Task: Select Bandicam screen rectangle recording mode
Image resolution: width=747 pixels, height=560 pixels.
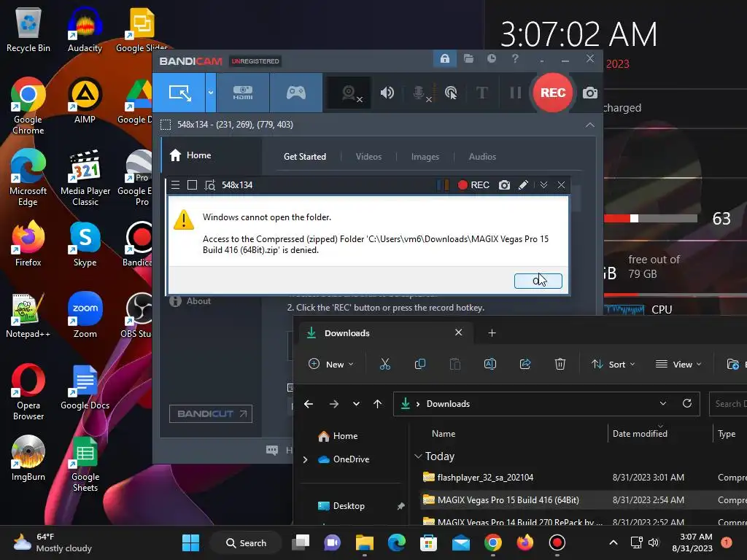Action: (180, 93)
